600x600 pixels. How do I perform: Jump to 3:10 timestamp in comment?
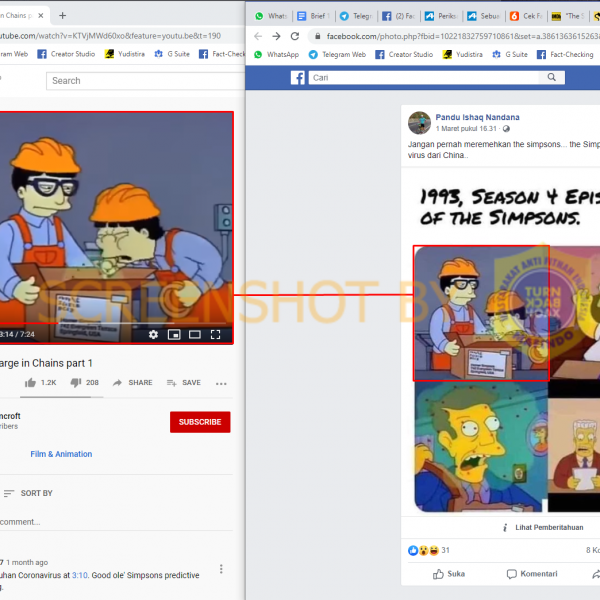click(80, 575)
